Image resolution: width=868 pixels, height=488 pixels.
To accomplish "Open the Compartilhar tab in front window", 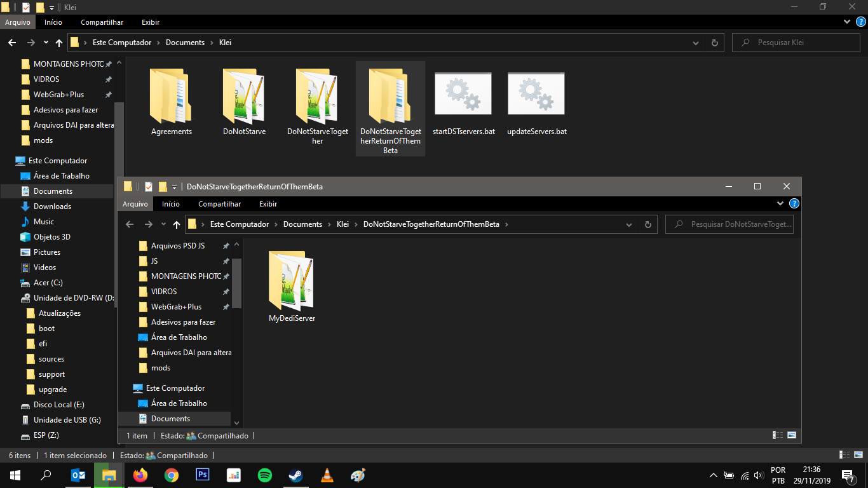I will (219, 204).
